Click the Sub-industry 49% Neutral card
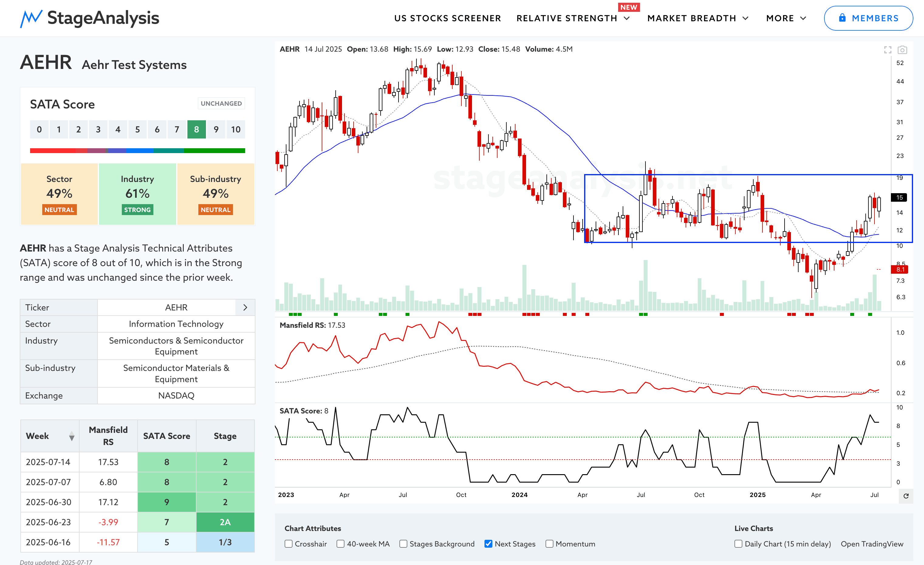 [x=216, y=194]
